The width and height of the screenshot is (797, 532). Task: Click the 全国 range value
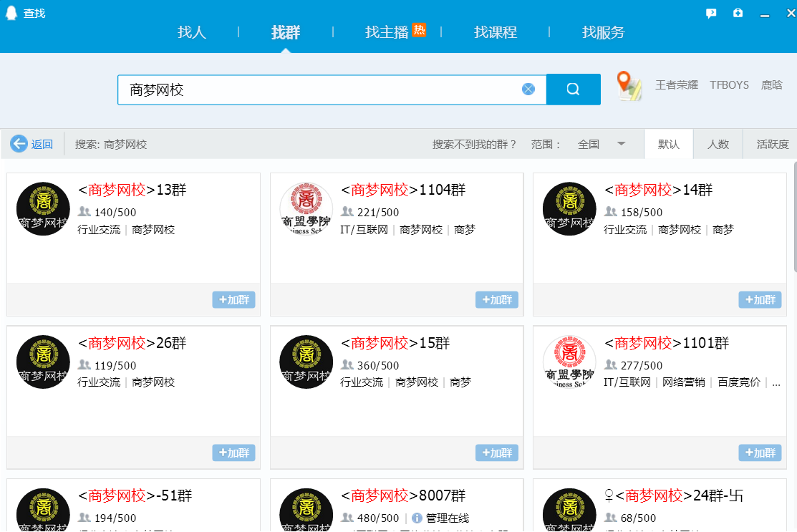point(589,145)
